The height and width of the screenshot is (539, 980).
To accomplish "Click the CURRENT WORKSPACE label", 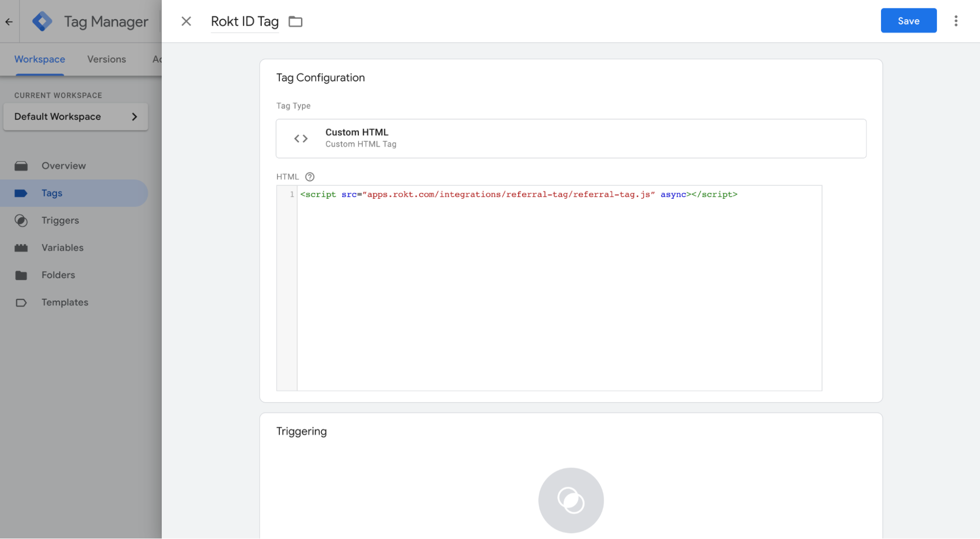I will click(x=58, y=95).
